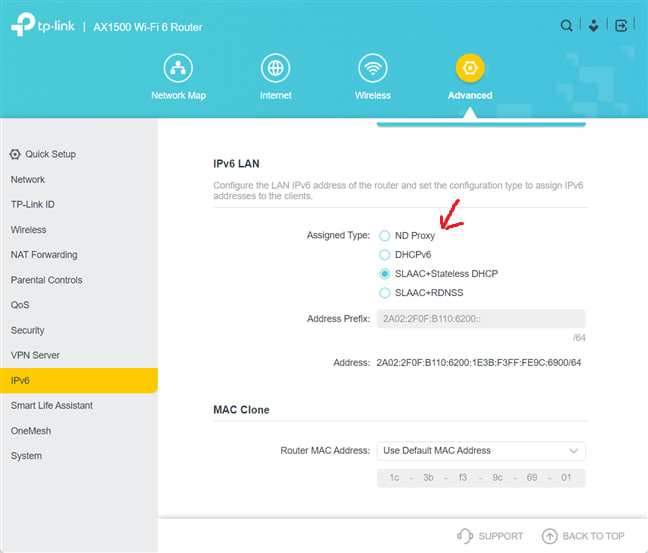Click the SUPPORT link
The image size is (648, 553).
coord(490,536)
